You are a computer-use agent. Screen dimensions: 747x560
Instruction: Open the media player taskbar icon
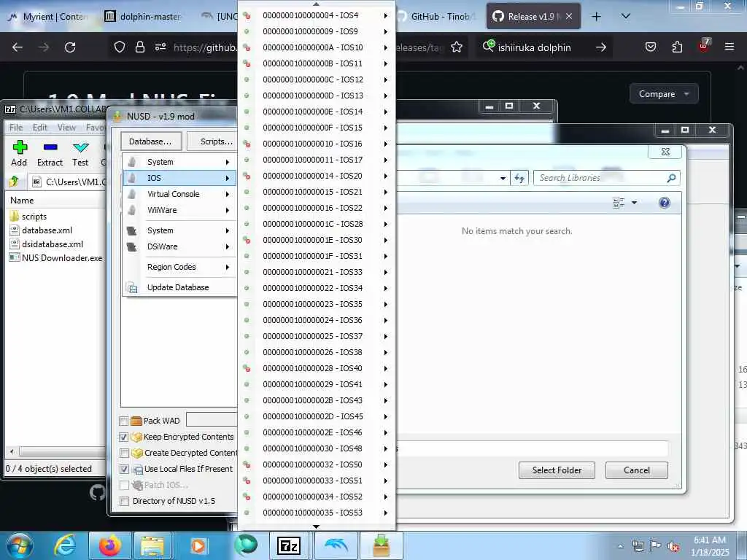(x=198, y=545)
